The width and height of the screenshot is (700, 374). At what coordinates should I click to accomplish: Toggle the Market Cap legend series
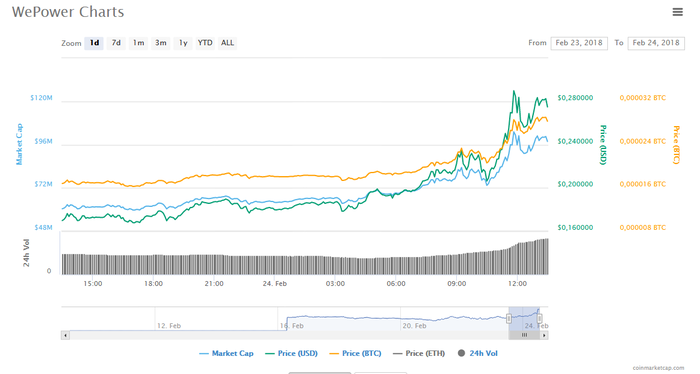[x=226, y=353]
